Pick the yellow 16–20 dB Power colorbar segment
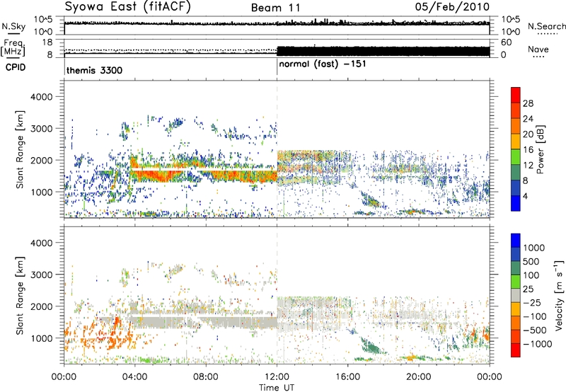Image resolution: width=566 pixels, height=392 pixels. [x=516, y=141]
